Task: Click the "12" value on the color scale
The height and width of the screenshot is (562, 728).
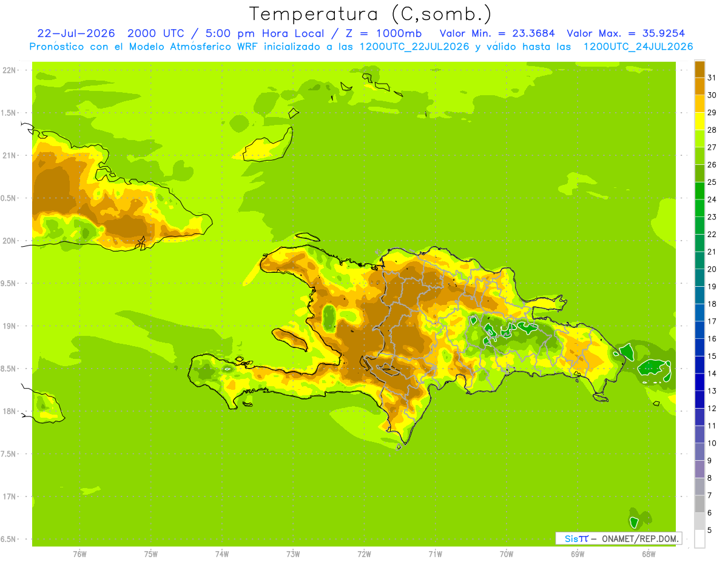Action: 712,408
